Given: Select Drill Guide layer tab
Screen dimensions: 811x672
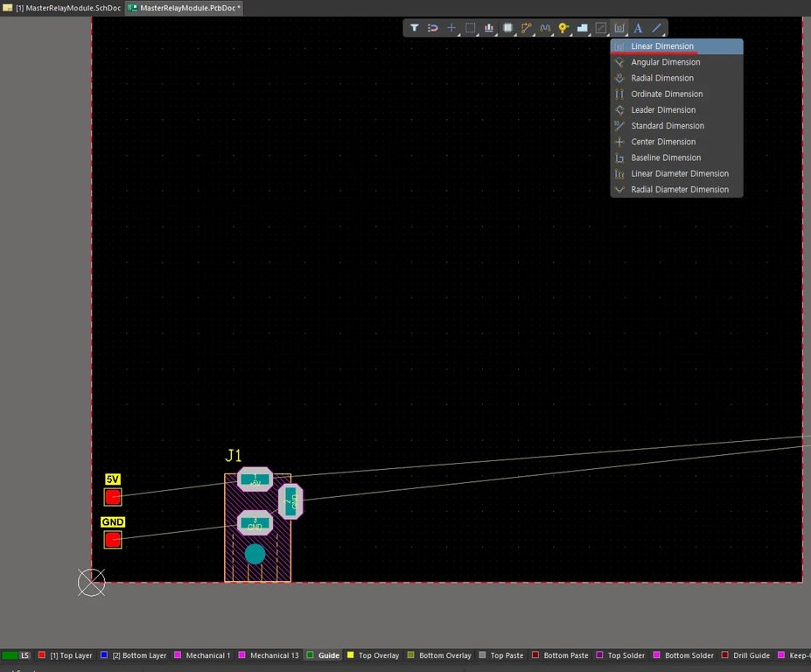Looking at the screenshot, I should click(745, 655).
